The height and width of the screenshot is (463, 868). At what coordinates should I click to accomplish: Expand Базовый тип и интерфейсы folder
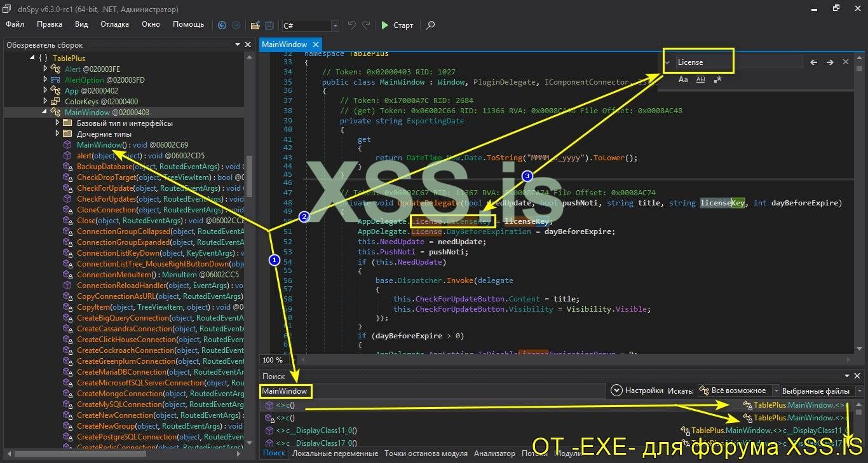57,123
